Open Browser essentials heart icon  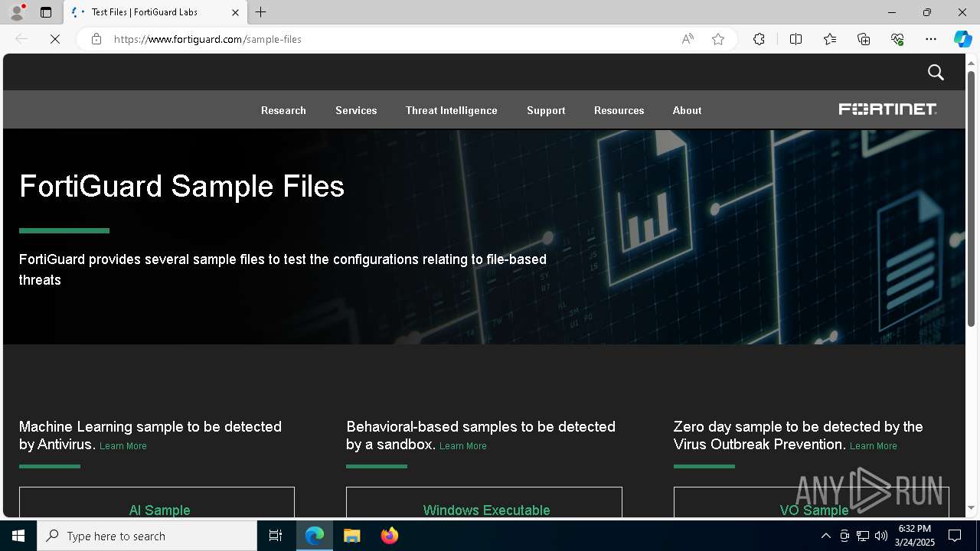897,39
